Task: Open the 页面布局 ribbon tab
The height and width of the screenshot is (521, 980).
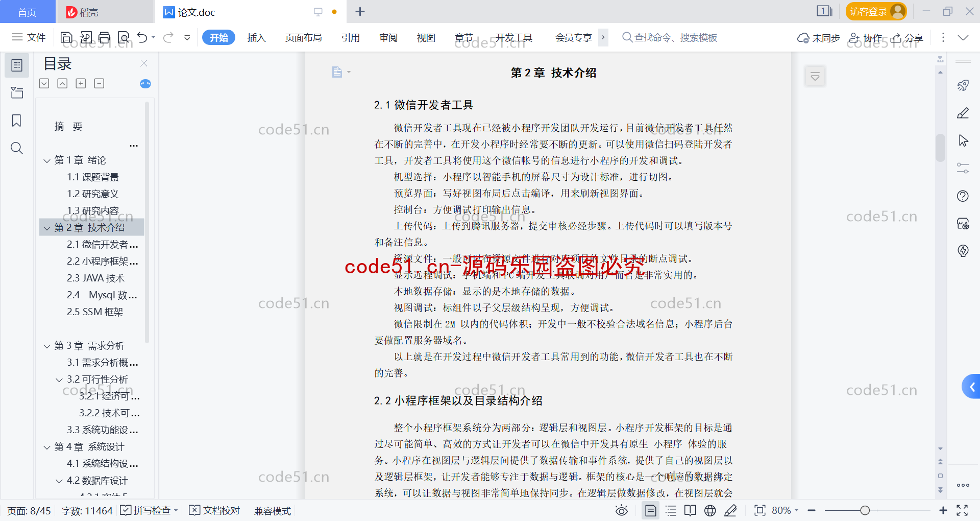Action: pos(303,37)
